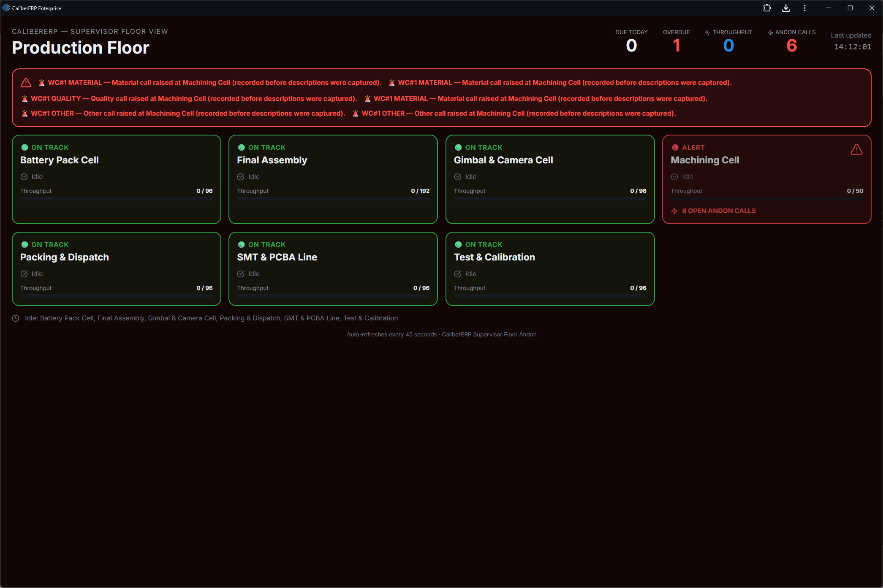Screen dimensions: 883x588
Task: Click the Throughput total 0 in header
Action: click(728, 46)
